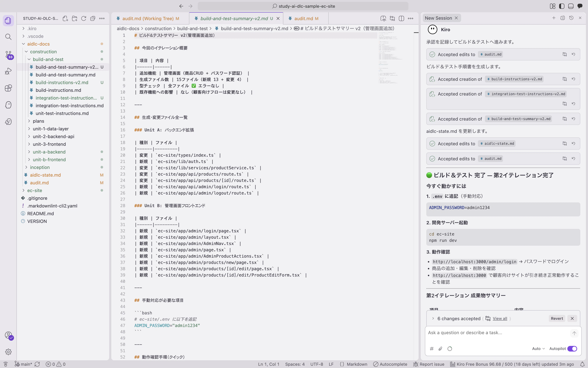588x368 pixels.
Task: Open notifications bell in status bar
Action: [x=582, y=364]
